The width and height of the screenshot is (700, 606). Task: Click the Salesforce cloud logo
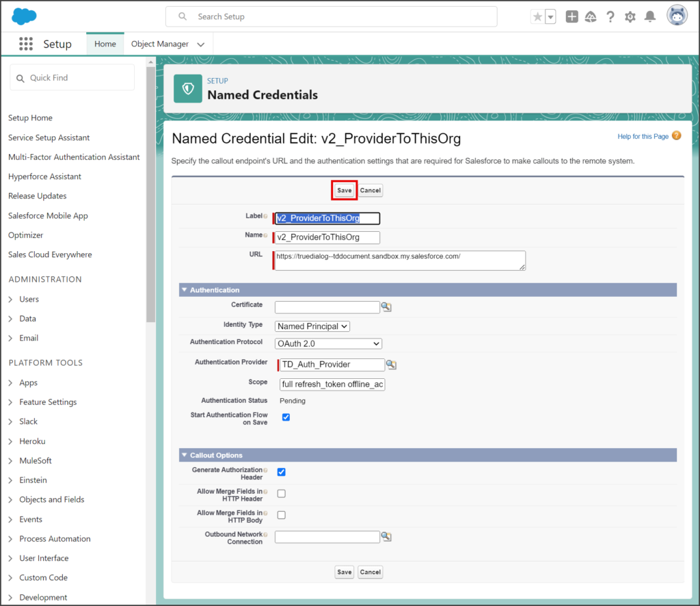click(24, 16)
